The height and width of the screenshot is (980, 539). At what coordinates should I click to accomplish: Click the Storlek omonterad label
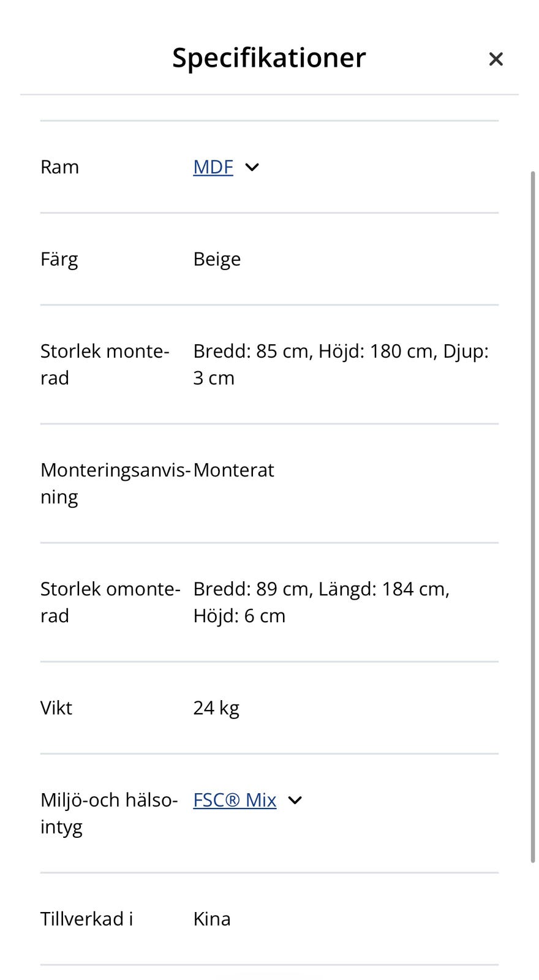(110, 602)
